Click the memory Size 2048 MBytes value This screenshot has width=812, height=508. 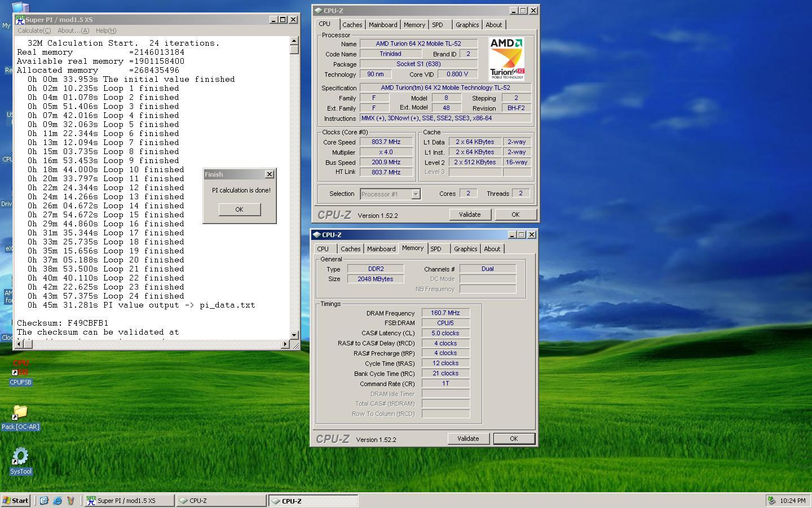pyautogui.click(x=376, y=279)
